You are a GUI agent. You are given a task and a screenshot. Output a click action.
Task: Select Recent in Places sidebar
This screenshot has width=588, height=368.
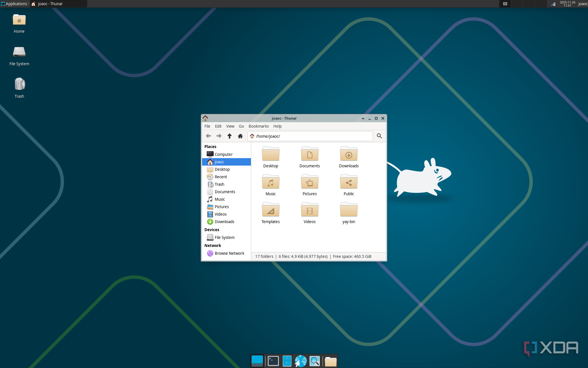[227, 177]
